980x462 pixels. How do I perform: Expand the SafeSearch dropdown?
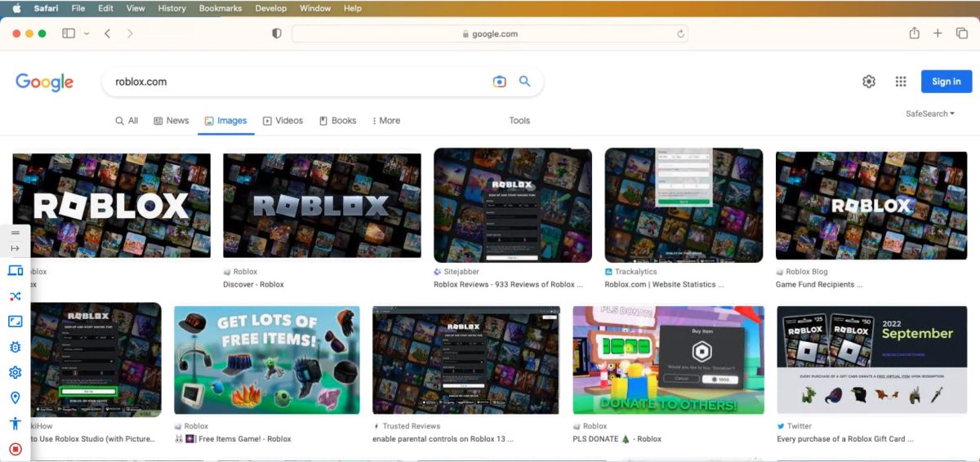coord(930,113)
